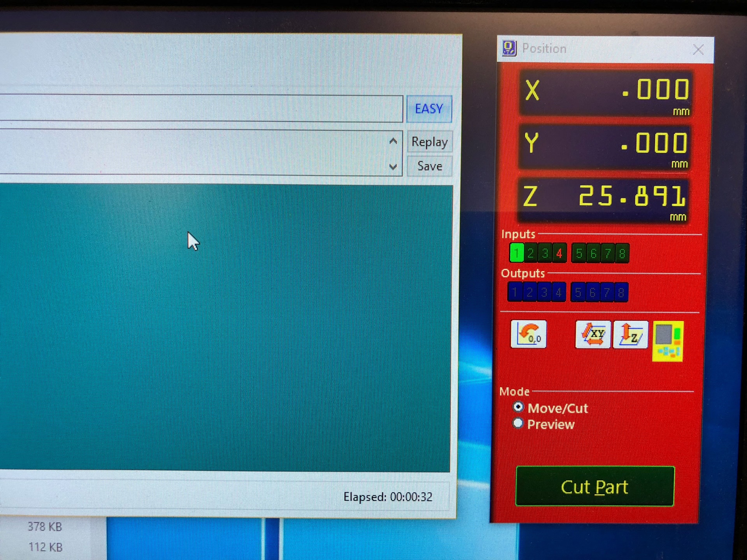
Task: Click the scroll up arrow beside Replay
Action: 393,141
